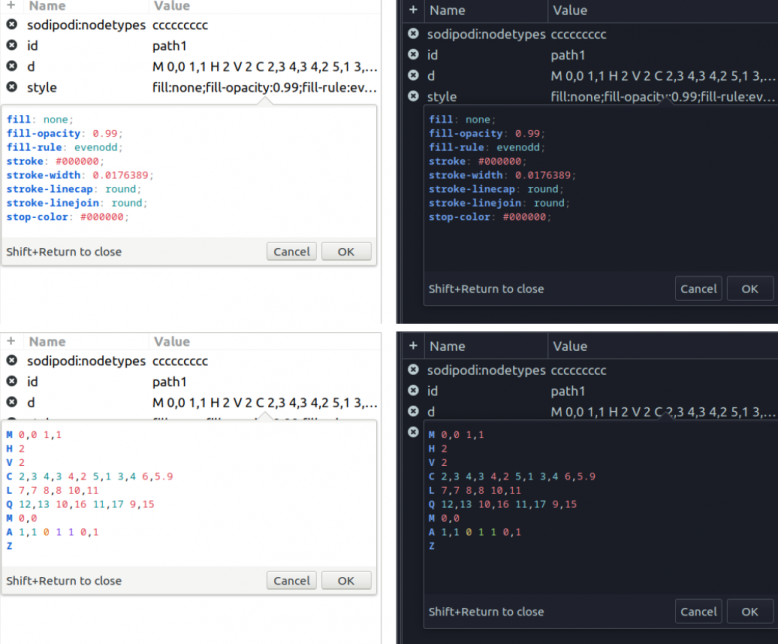
Task: Delete the style attribute in dark style-editor panel
Action: tap(413, 97)
